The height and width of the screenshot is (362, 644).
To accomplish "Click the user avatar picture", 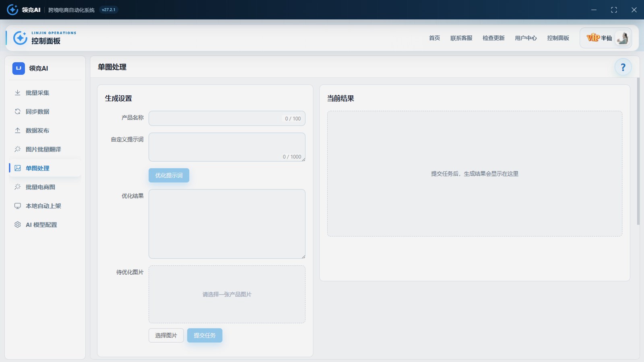I will (623, 38).
